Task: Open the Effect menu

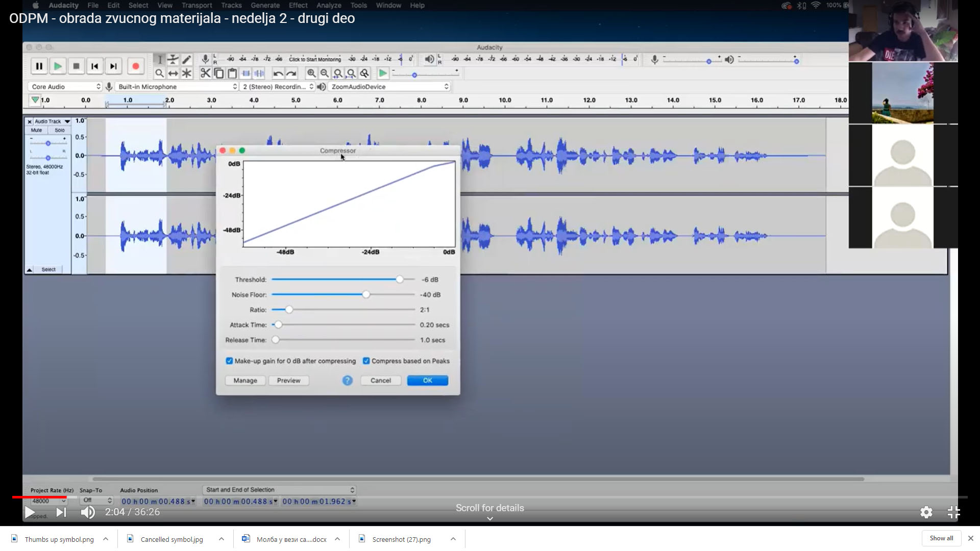Action: click(298, 5)
